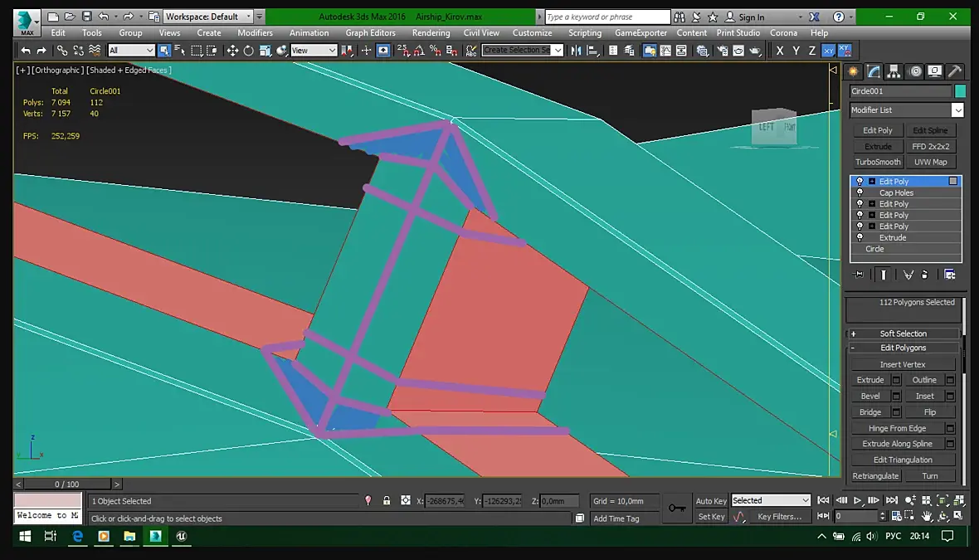This screenshot has height=560, width=979.
Task: Click the Mirror tool icon
Action: tap(577, 51)
